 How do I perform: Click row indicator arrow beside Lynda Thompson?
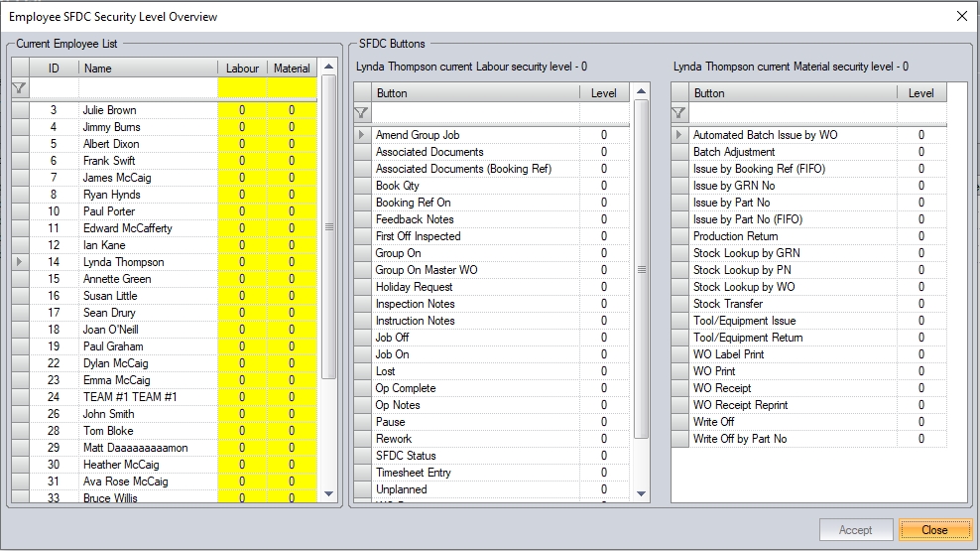(20, 262)
